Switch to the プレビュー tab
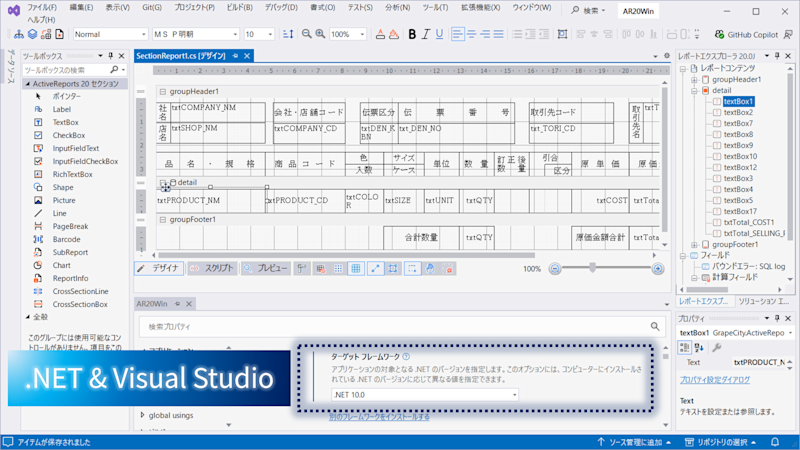 click(x=265, y=268)
